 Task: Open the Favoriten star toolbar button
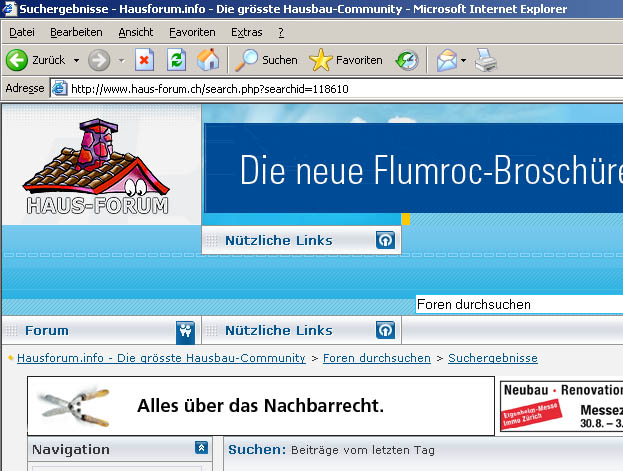tap(346, 60)
